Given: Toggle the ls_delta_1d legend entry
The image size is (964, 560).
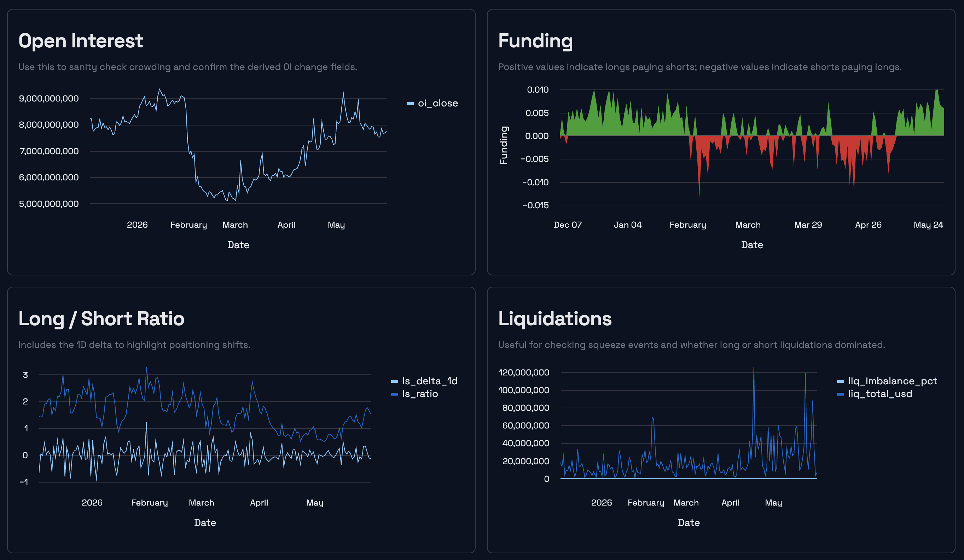Looking at the screenshot, I should [424, 381].
